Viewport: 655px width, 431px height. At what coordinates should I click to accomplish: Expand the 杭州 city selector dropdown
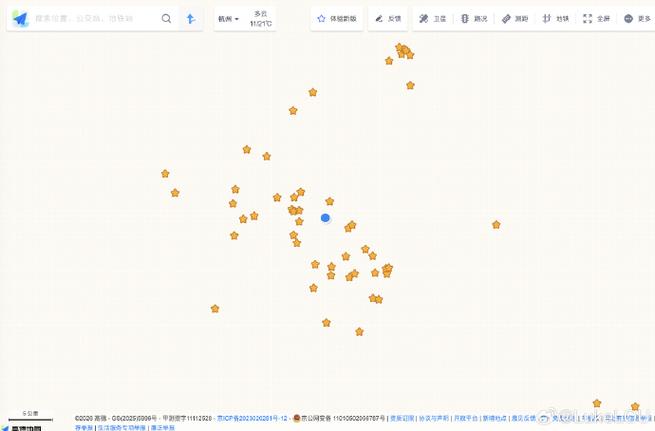(228, 19)
